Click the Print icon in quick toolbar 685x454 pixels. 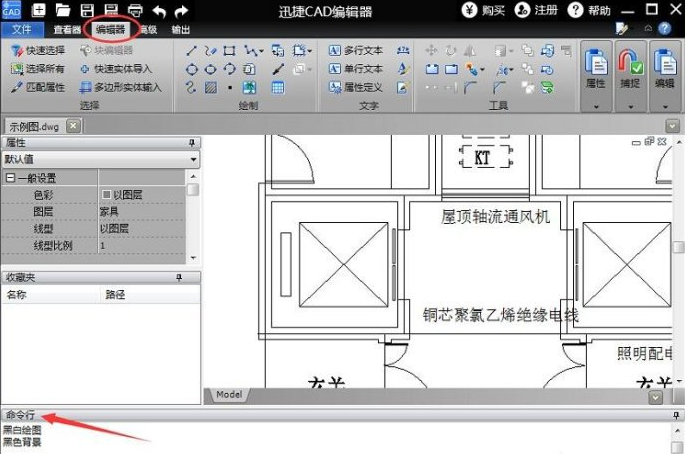(135, 10)
